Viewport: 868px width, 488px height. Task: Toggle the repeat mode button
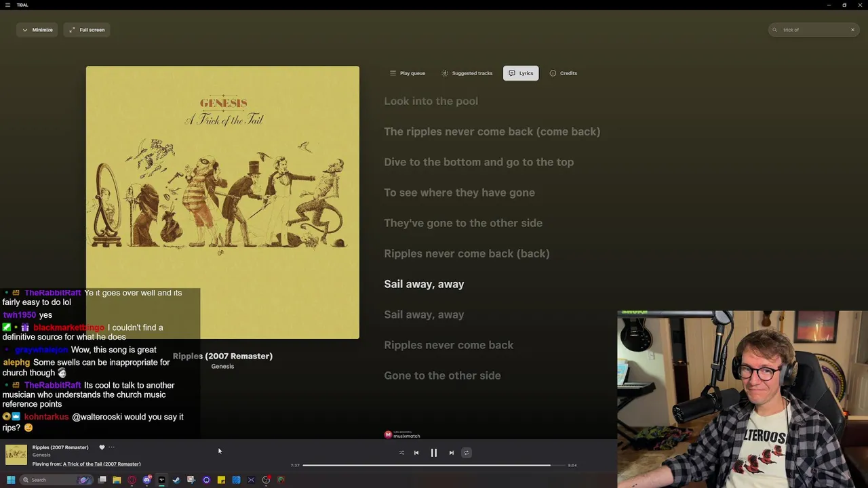pos(467,453)
